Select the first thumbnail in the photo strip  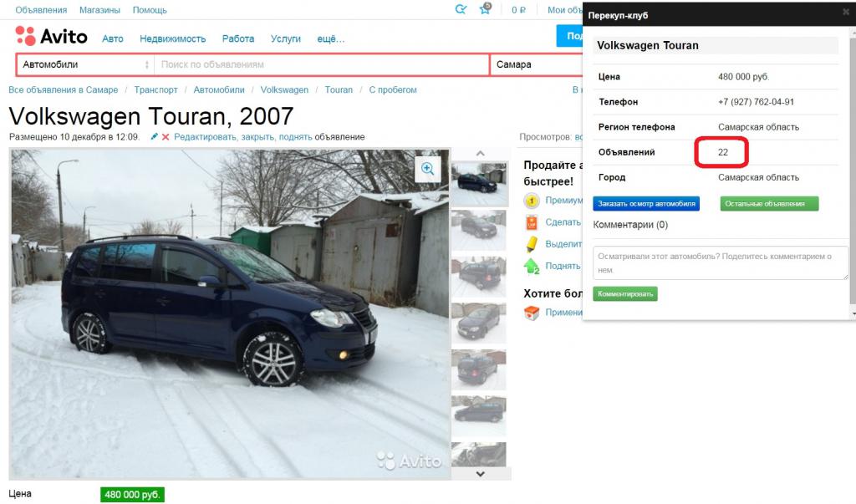tap(479, 184)
